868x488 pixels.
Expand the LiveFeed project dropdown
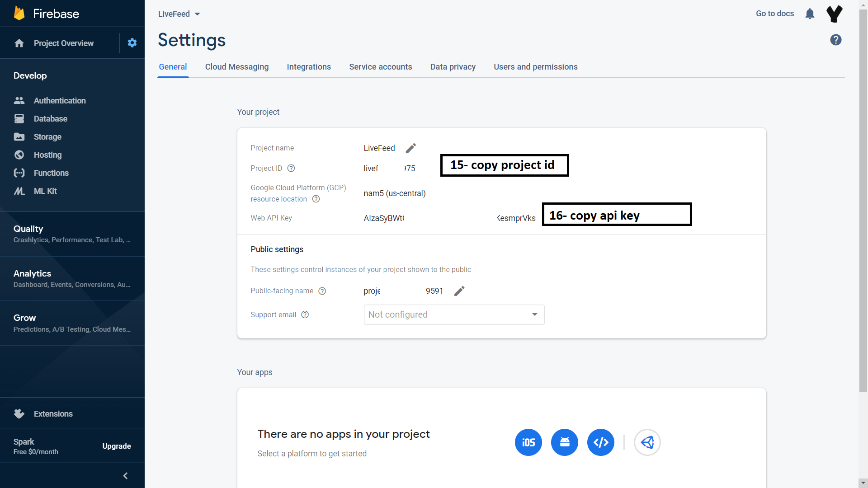(200, 14)
